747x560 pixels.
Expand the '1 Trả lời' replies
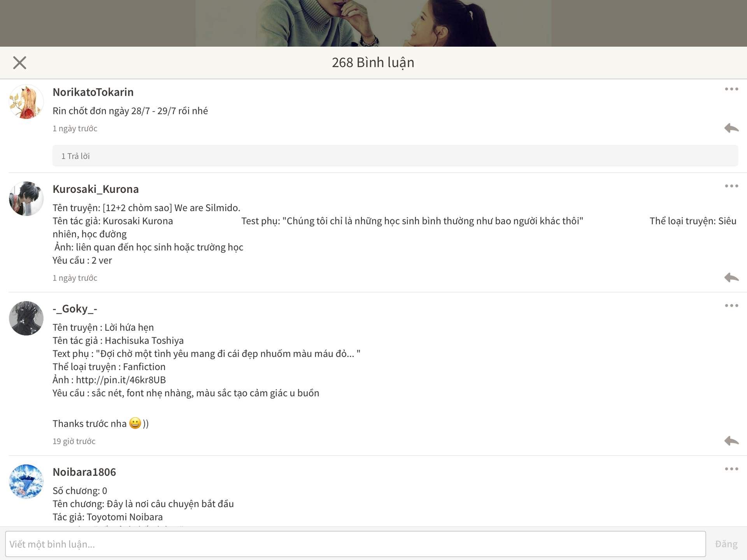tap(75, 156)
